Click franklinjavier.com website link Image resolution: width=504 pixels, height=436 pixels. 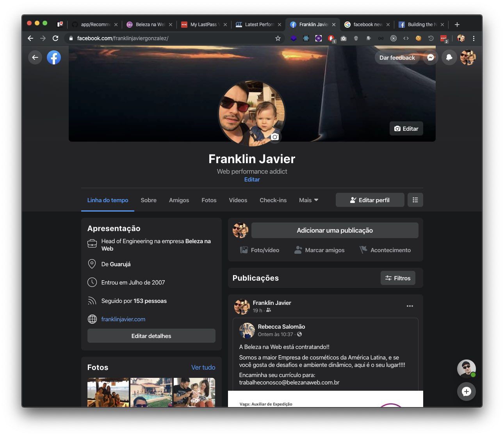(x=123, y=319)
